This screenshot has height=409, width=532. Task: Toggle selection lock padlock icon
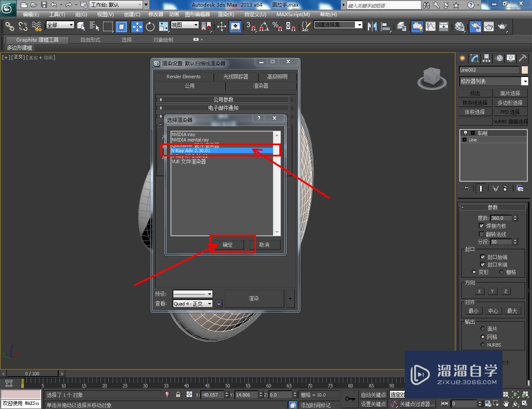click(x=178, y=394)
